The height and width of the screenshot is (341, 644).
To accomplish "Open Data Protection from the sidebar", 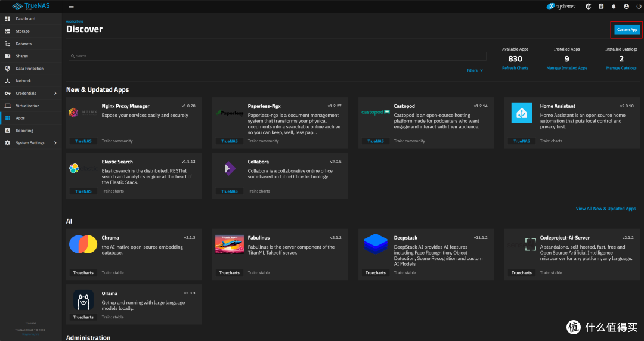I will [31, 69].
